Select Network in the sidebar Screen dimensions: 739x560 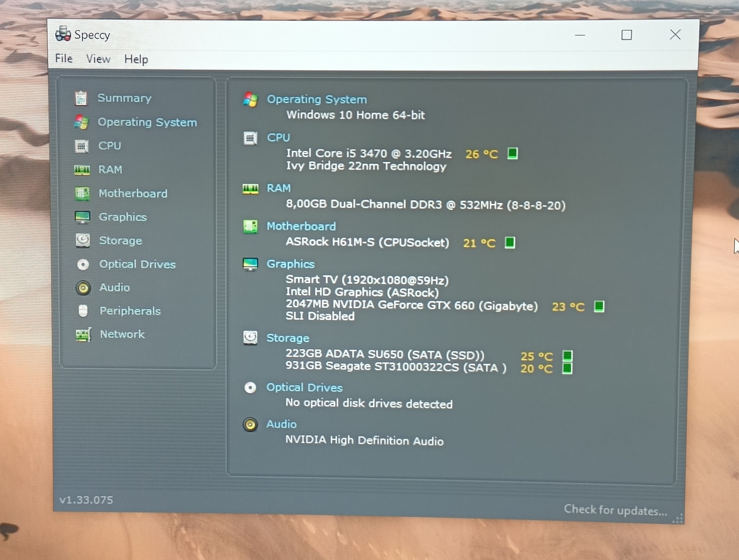[x=122, y=334]
